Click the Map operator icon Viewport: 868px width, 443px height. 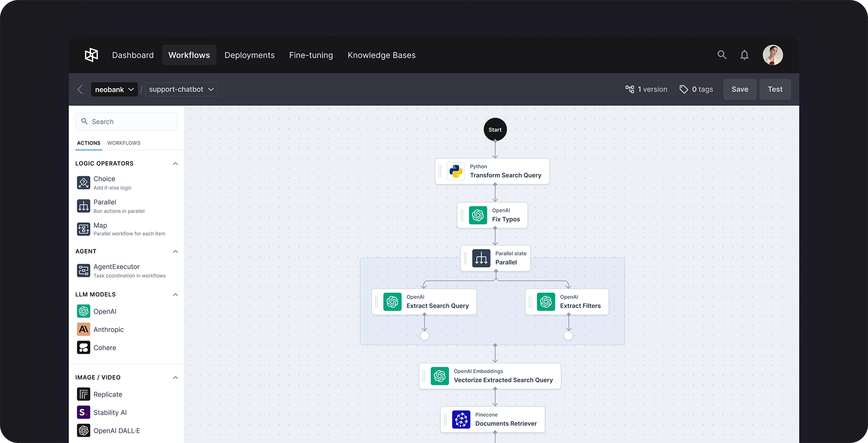[83, 229]
